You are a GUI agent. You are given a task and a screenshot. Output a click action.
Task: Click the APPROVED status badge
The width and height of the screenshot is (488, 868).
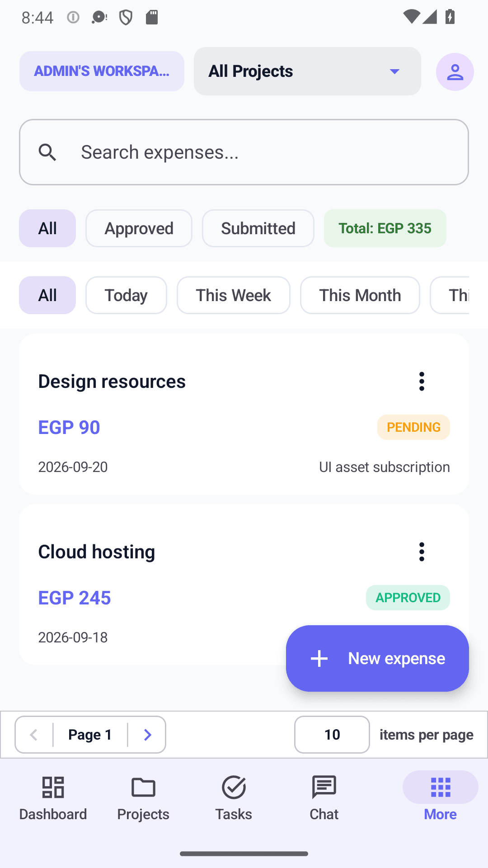pyautogui.click(x=408, y=598)
